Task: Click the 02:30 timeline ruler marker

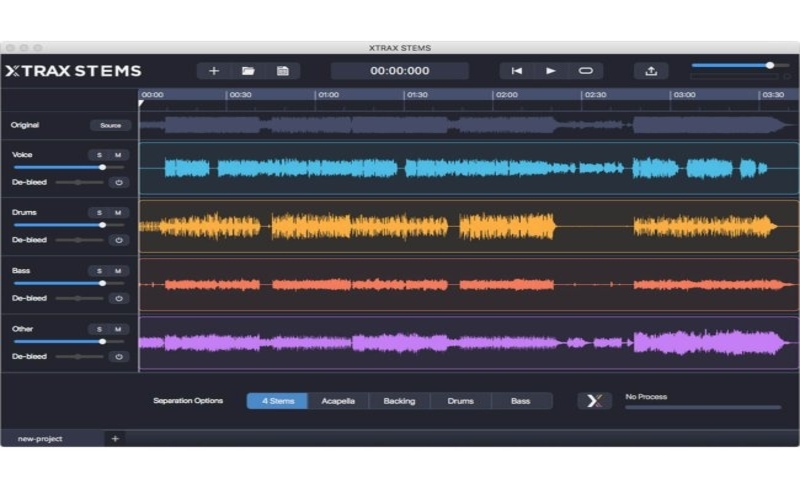Action: tap(595, 95)
